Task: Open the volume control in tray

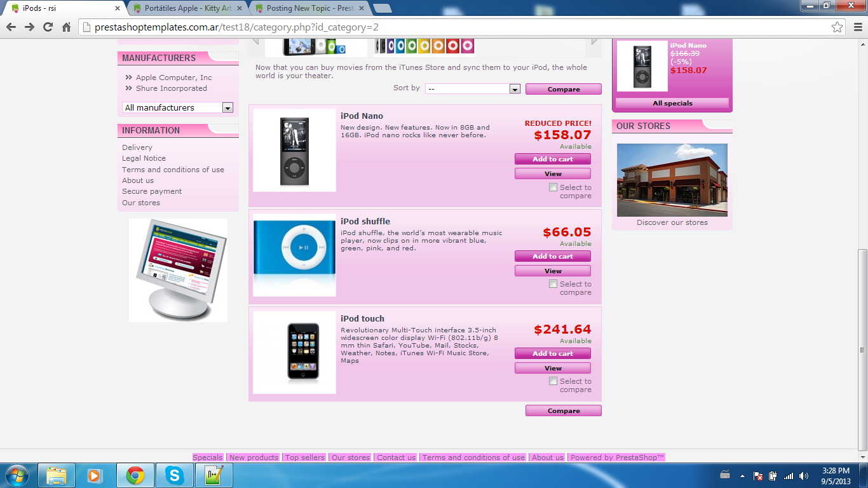Action: pyautogui.click(x=804, y=475)
